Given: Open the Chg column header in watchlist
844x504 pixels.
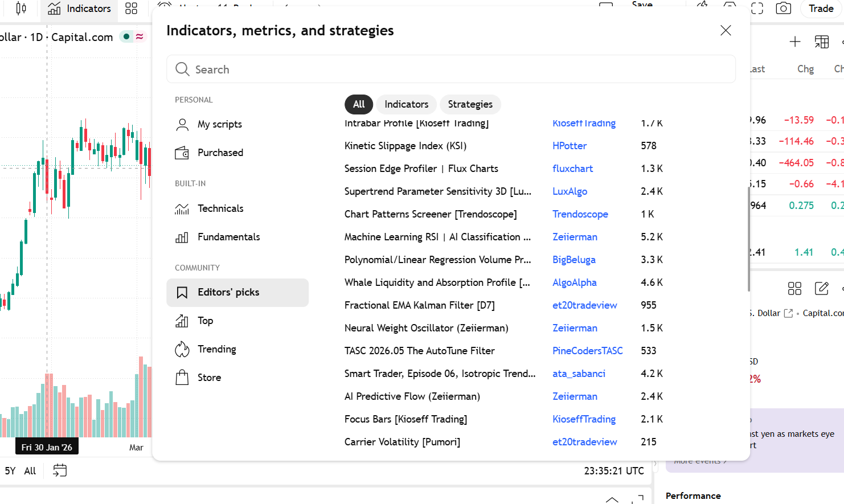Looking at the screenshot, I should (805, 69).
